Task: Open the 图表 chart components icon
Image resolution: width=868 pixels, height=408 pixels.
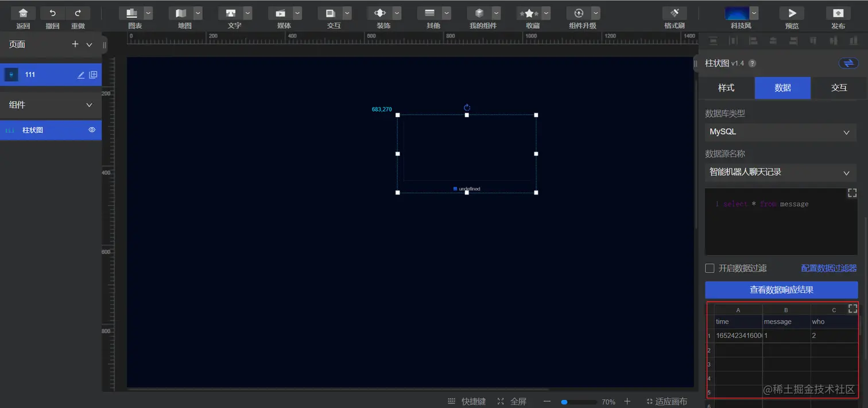Action: click(131, 13)
